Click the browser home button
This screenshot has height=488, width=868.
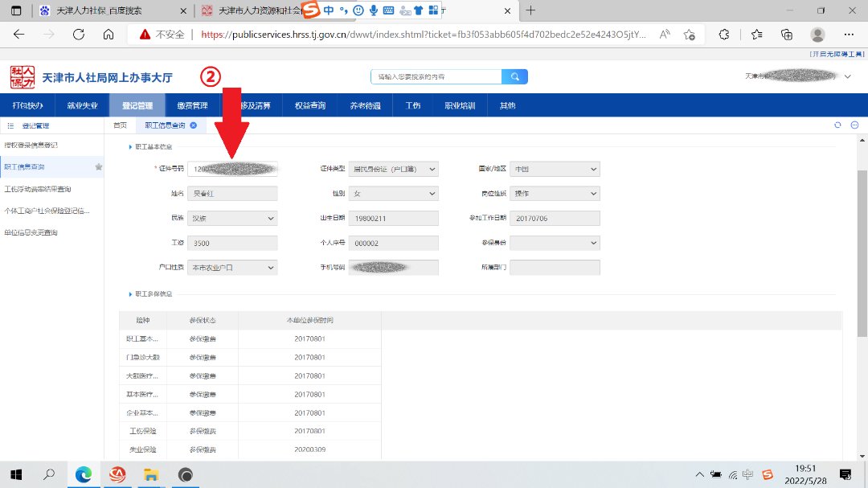click(108, 35)
